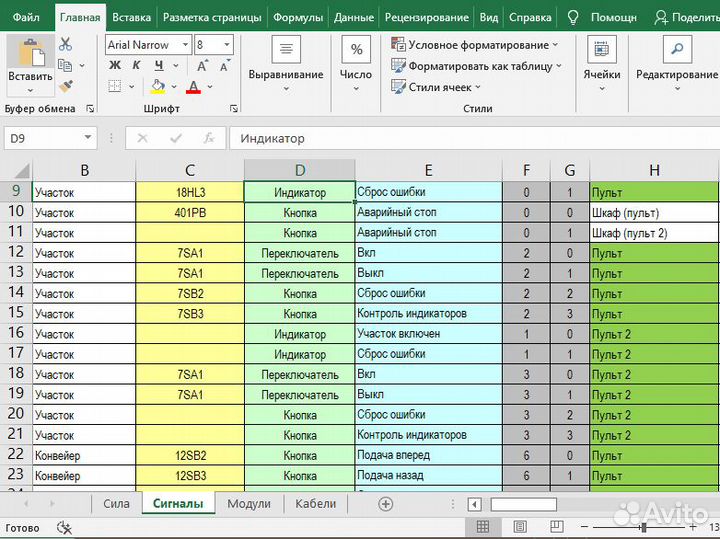Open fill color dropdown arrow
The image size is (720, 539).
174,86
